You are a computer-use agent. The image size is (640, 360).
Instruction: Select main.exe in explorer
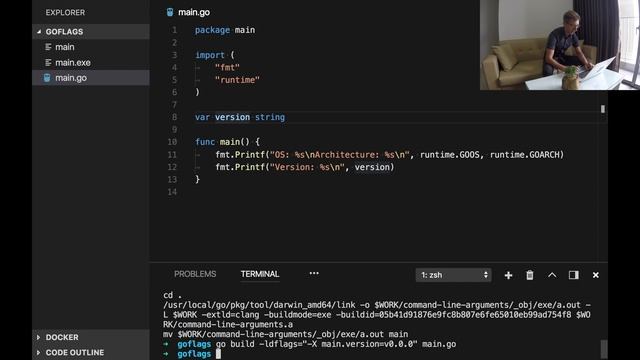[x=91, y=62]
